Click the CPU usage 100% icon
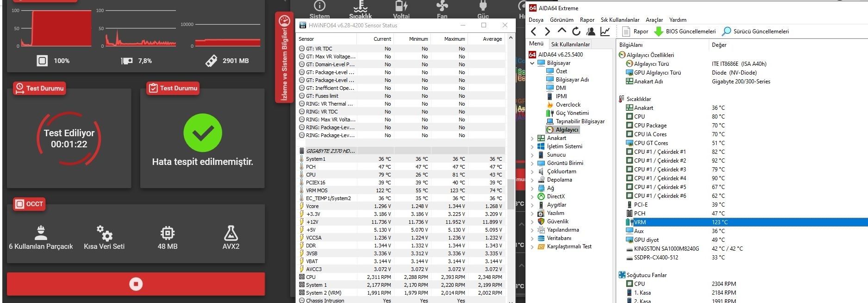 point(42,61)
